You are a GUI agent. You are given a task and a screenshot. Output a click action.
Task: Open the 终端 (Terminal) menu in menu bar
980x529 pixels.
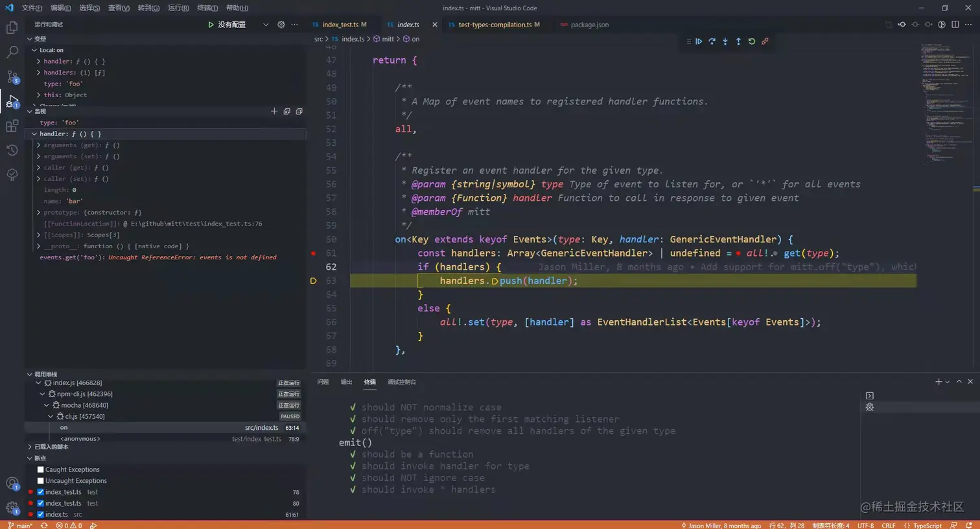pos(207,8)
